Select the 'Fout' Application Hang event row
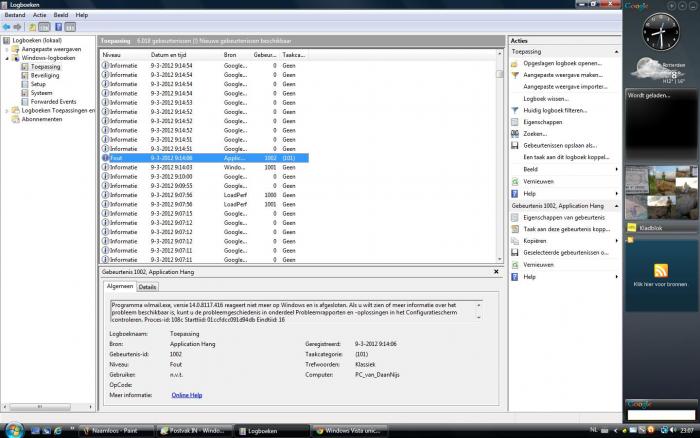The width and height of the screenshot is (700, 438). (200, 158)
